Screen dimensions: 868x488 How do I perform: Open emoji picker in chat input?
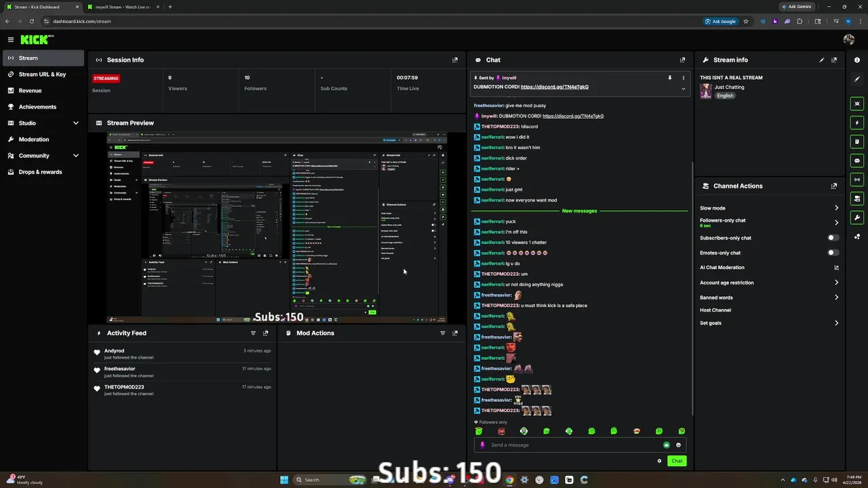[x=678, y=445]
